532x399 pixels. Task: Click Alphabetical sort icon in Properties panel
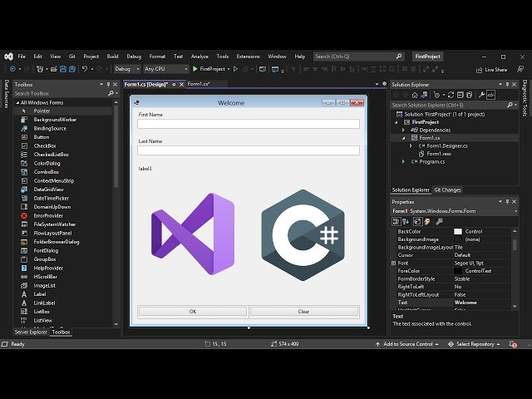pos(406,222)
